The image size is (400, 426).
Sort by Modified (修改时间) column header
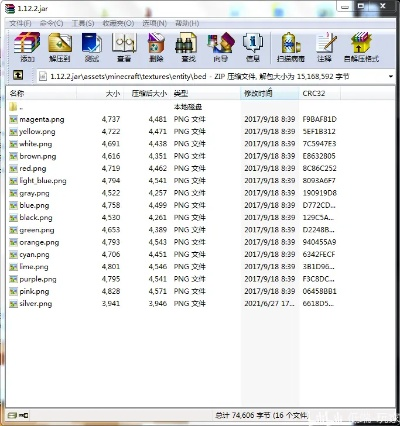[x=270, y=94]
